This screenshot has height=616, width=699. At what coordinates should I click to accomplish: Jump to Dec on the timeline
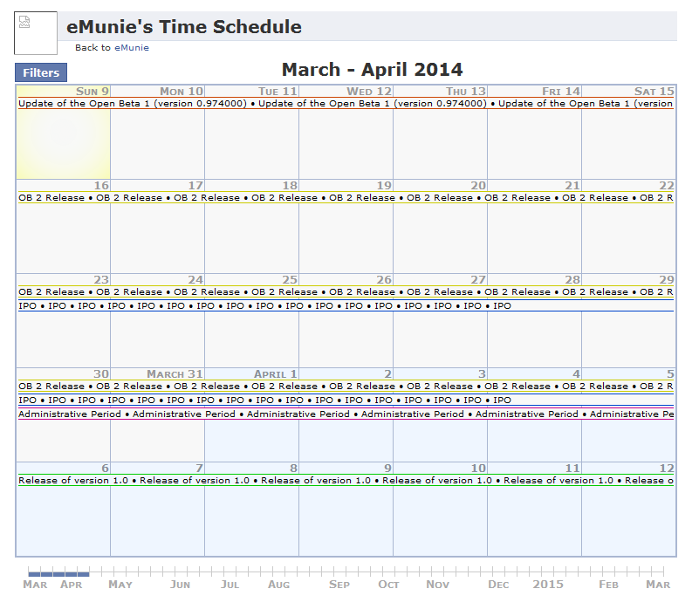point(498,584)
